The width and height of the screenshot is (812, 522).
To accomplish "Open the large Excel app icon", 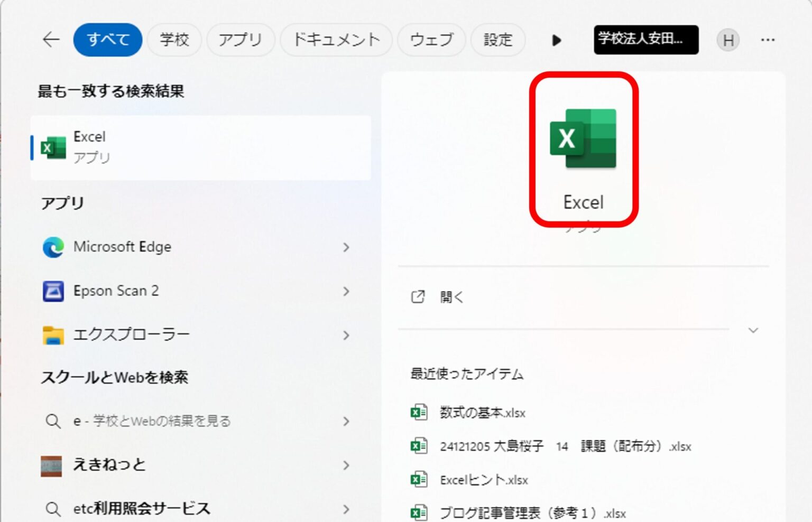I will tap(583, 139).
